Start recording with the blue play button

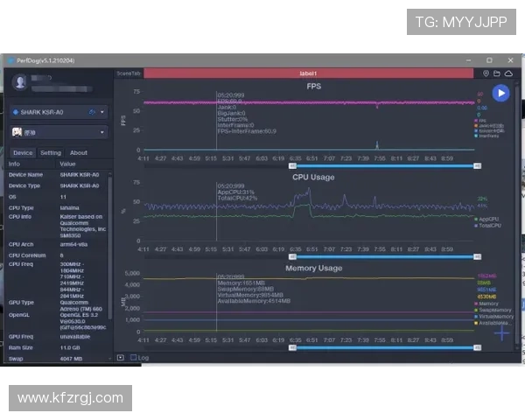click(500, 94)
